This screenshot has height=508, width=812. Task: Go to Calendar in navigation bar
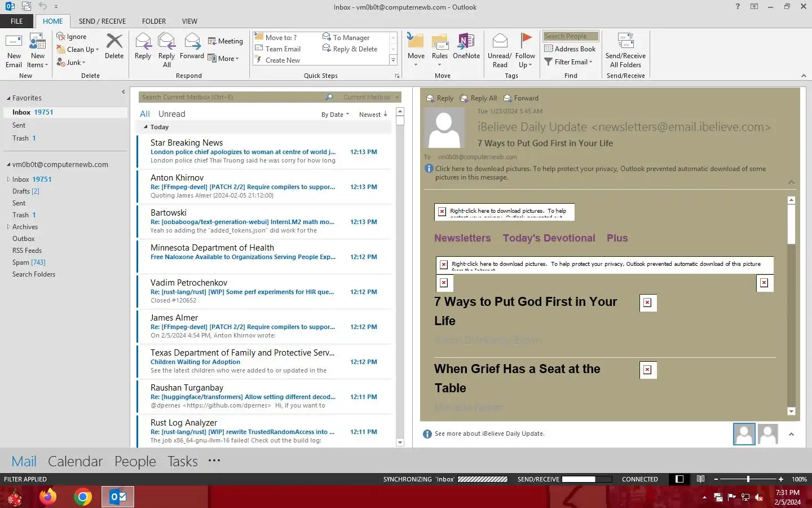pyautogui.click(x=75, y=461)
